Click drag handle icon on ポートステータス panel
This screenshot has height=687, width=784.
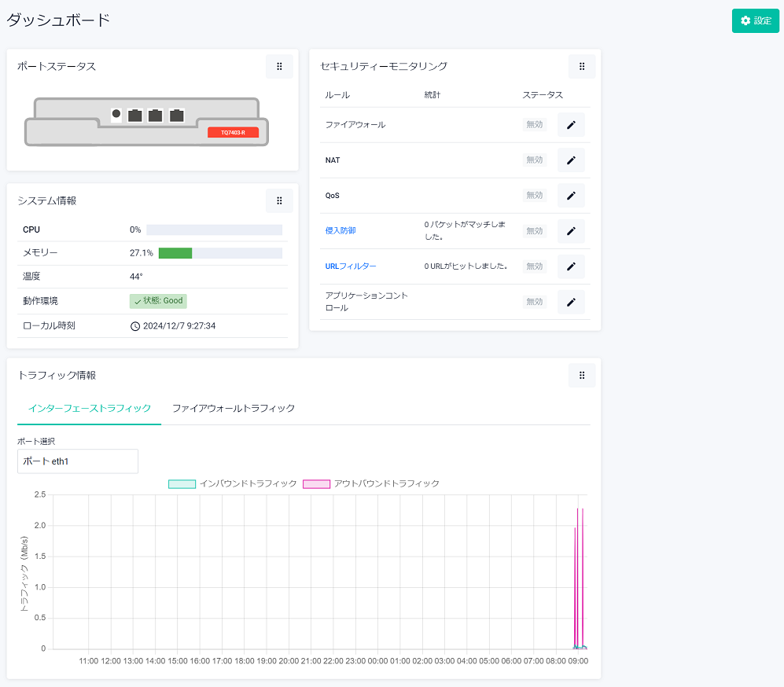(279, 67)
